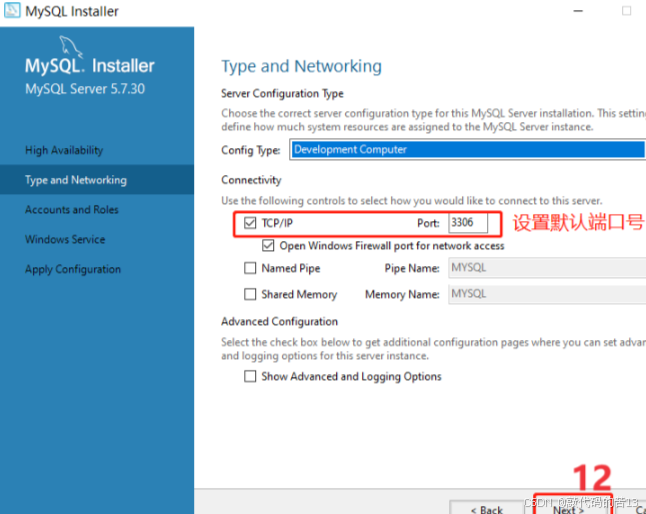646x514 pixels.
Task: Click the Config Type label
Action: (x=250, y=150)
